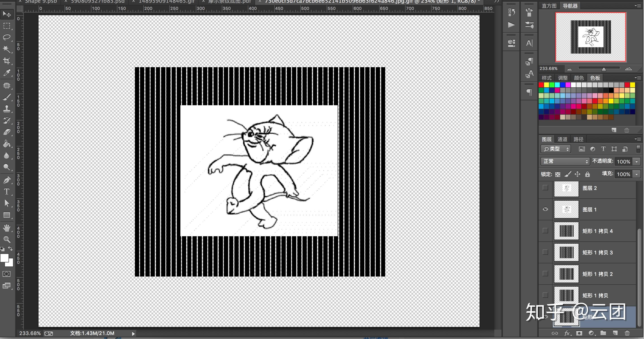This screenshot has height=339, width=644.
Task: Expand the status bar info arrow
Action: (133, 333)
